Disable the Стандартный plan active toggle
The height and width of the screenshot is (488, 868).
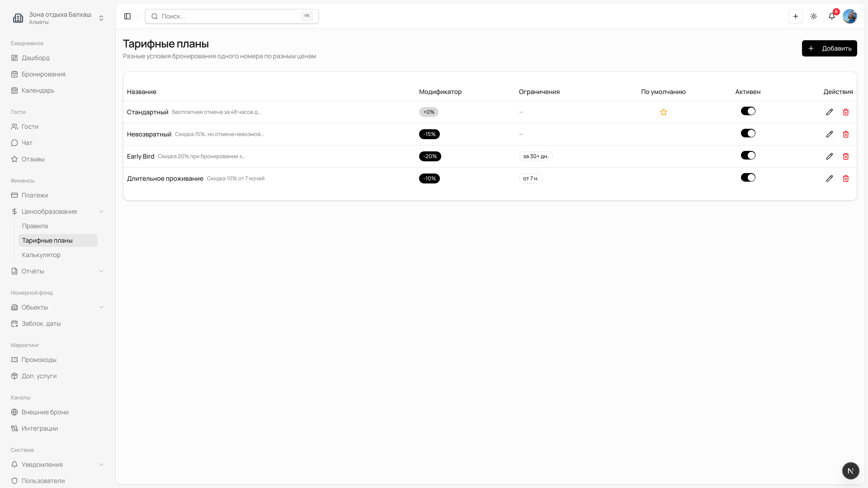point(748,111)
